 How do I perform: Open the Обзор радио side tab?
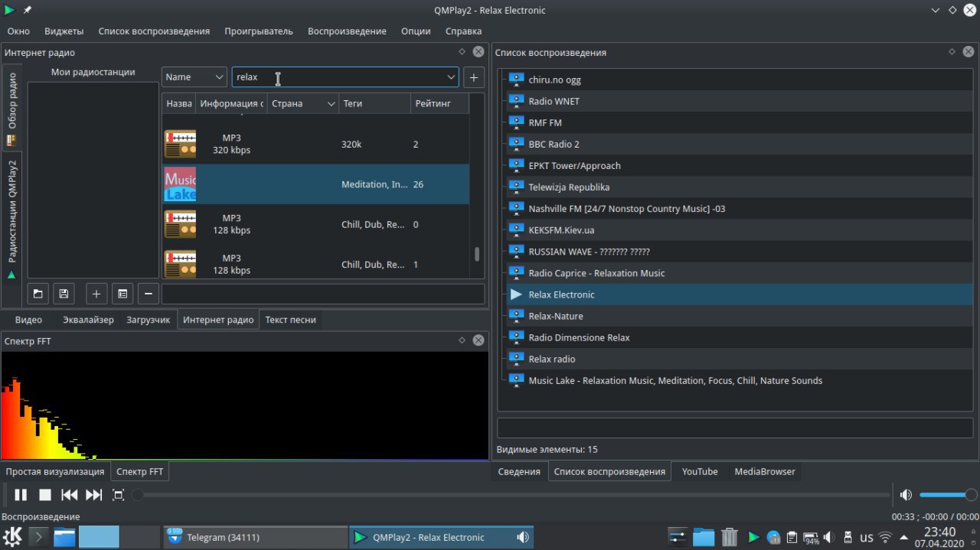pos(12,109)
